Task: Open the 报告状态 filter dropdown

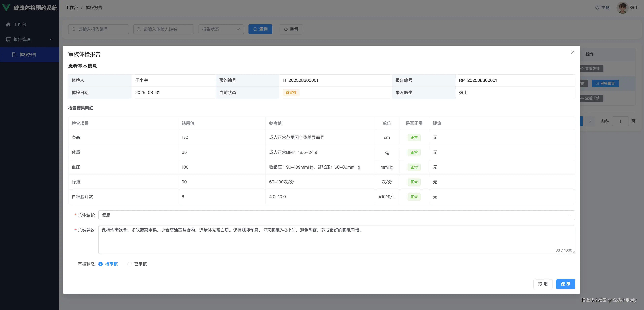Action: 221,29
